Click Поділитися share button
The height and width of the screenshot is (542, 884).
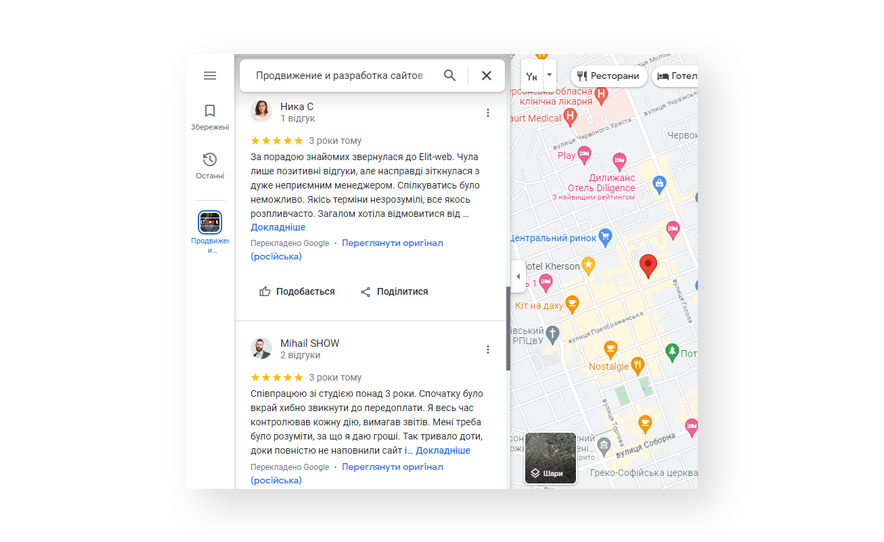[394, 292]
